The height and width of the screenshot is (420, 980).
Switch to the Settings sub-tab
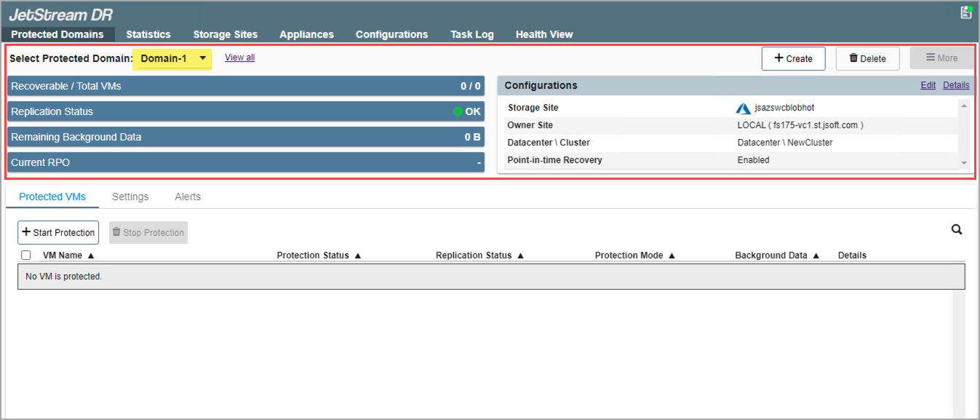tap(130, 197)
